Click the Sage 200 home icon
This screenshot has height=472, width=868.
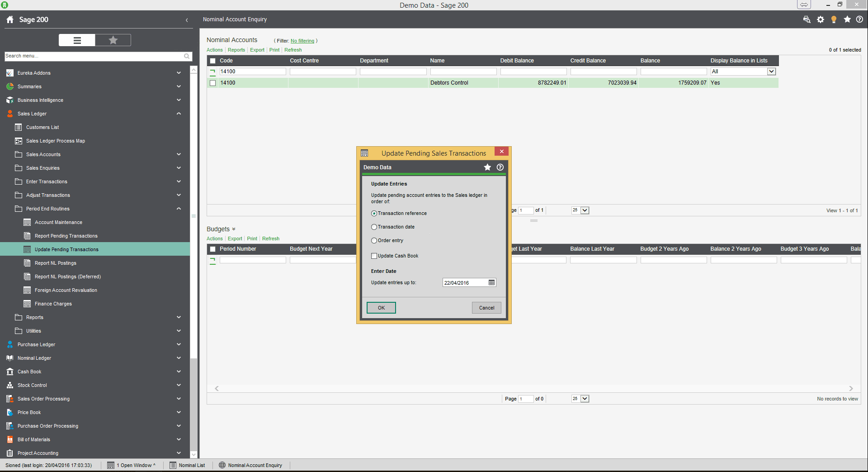coord(10,19)
